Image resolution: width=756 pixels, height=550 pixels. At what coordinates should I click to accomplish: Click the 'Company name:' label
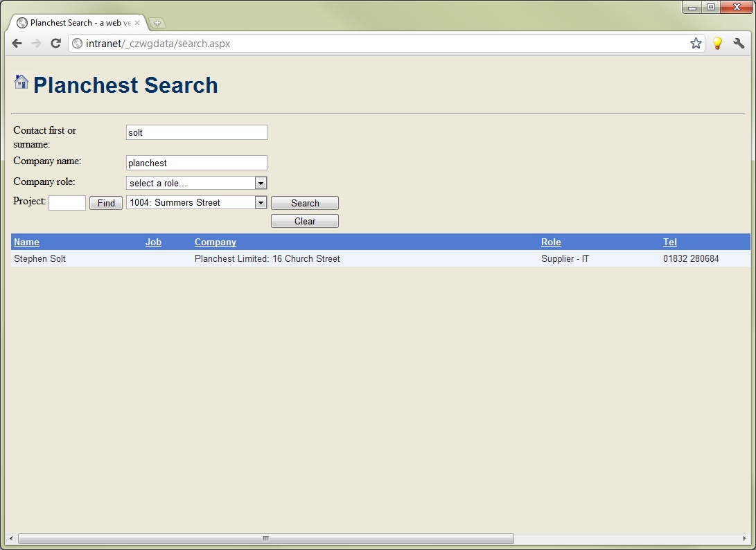[47, 161]
